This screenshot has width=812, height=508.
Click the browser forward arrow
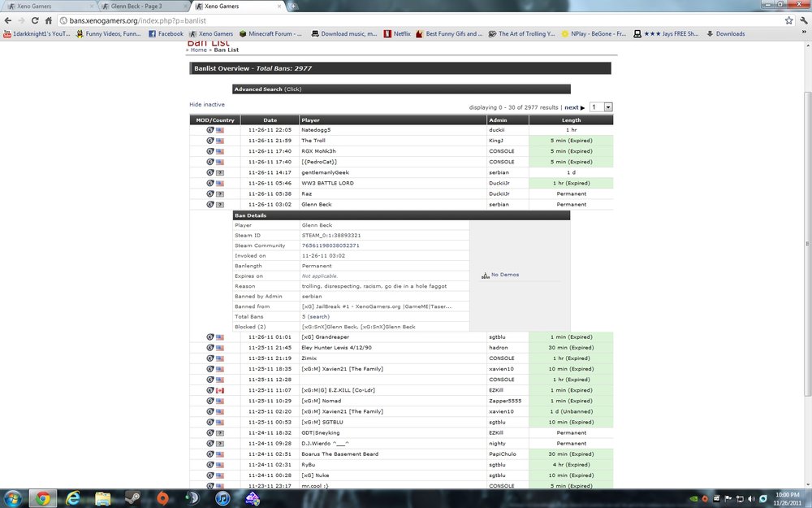pyautogui.click(x=21, y=21)
